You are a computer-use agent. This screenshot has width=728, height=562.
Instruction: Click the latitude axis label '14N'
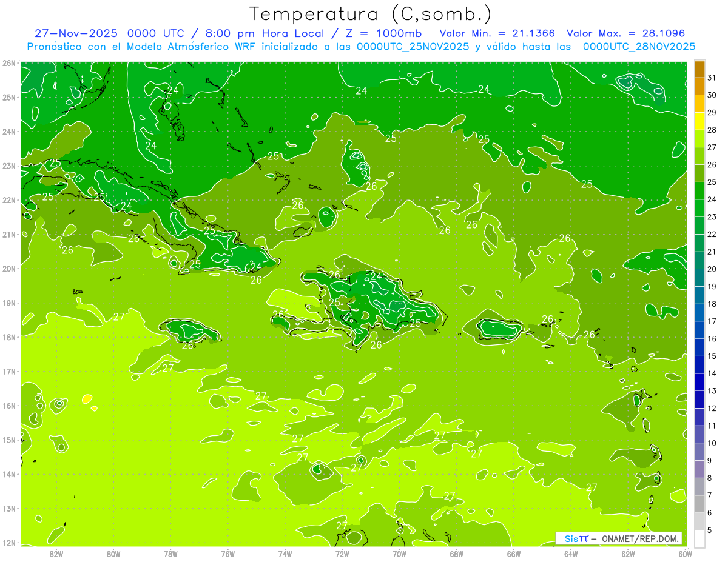pyautogui.click(x=9, y=474)
